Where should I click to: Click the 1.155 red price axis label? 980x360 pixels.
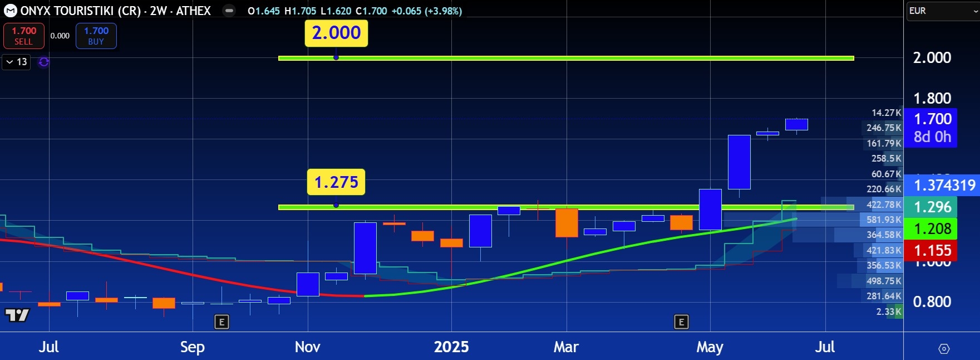(932, 250)
